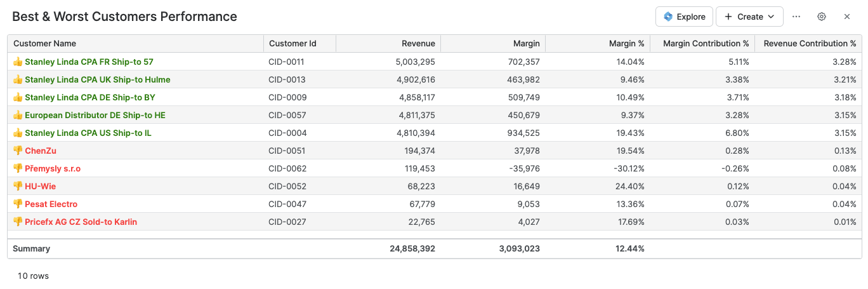Open European Distributor DE Ship-to HE
Image resolution: width=868 pixels, height=289 pixels.
(95, 115)
